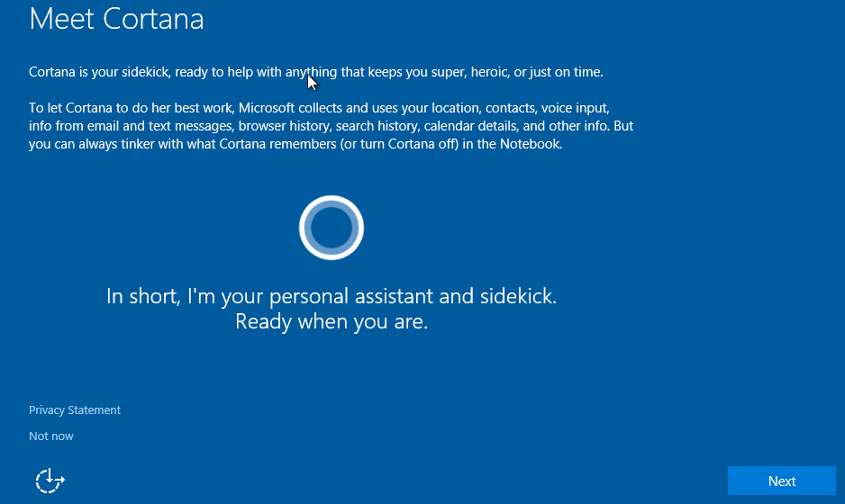The image size is (845, 504).
Task: Click the 'Ready when you are.' text
Action: pos(332,321)
